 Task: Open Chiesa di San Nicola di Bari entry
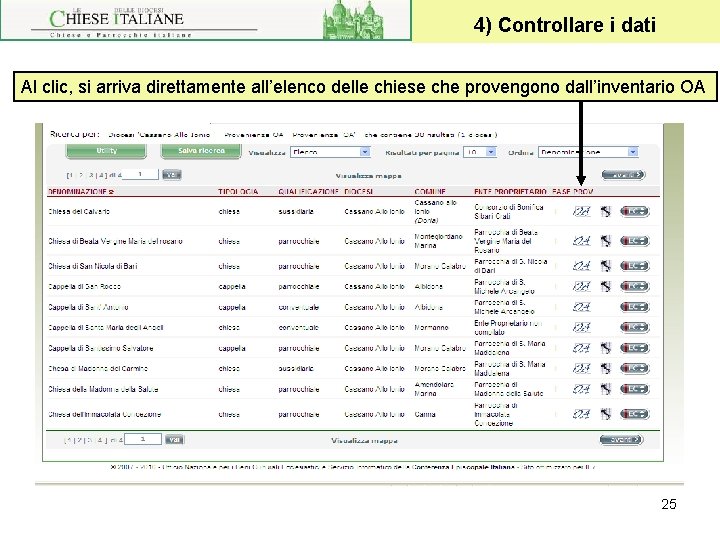pos(93,266)
